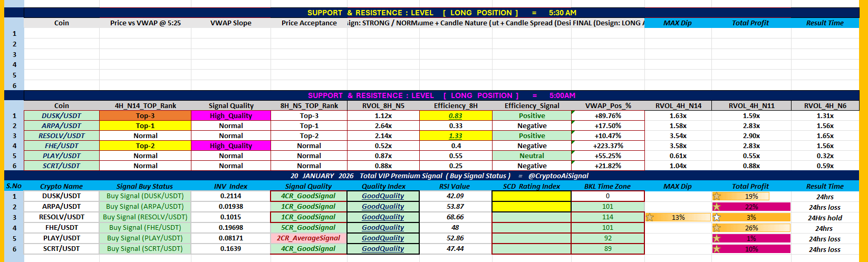Image resolution: width=868 pixels, height=262 pixels.
Task: Select the RSI Value 47.44
Action: pos(455,249)
